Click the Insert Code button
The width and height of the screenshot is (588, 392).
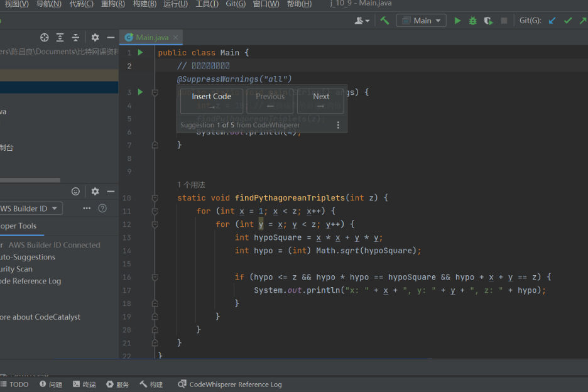pyautogui.click(x=211, y=101)
